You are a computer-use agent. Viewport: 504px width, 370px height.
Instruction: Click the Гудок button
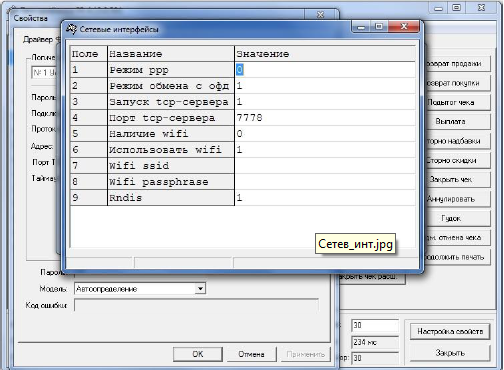(x=451, y=218)
